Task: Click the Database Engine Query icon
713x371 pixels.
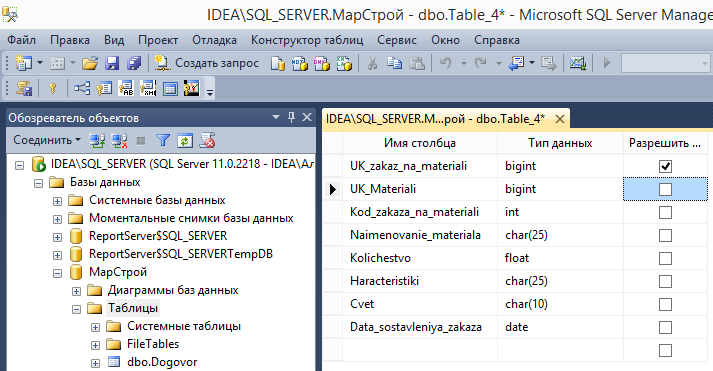Action: pyautogui.click(x=277, y=63)
